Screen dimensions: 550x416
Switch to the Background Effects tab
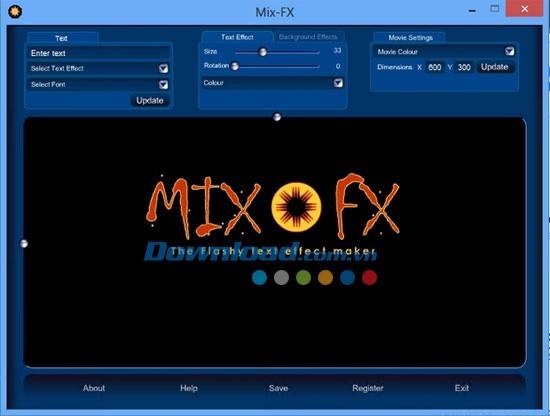pyautogui.click(x=308, y=37)
